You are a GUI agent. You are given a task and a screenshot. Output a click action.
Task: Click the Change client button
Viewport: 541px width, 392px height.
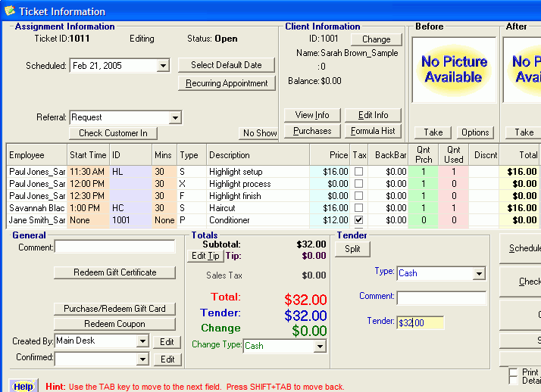(377, 39)
